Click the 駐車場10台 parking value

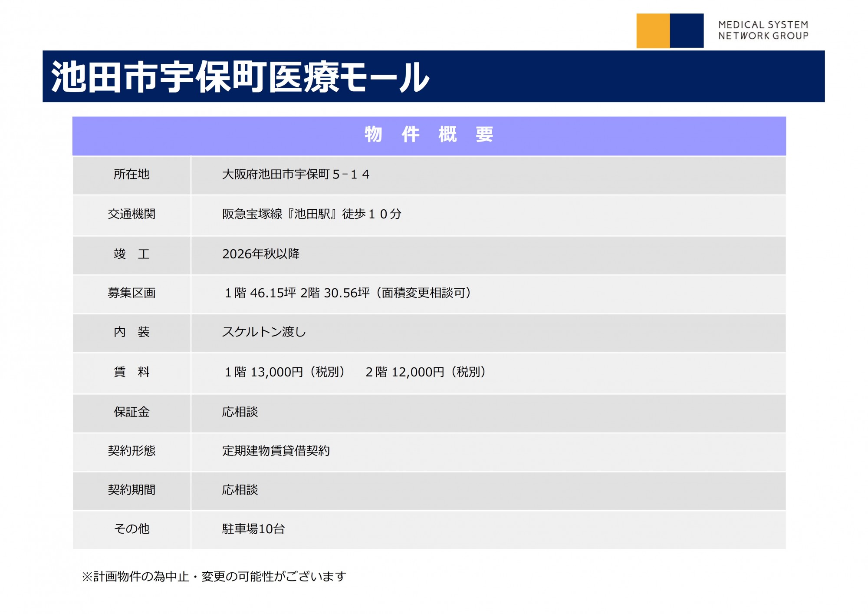click(253, 529)
